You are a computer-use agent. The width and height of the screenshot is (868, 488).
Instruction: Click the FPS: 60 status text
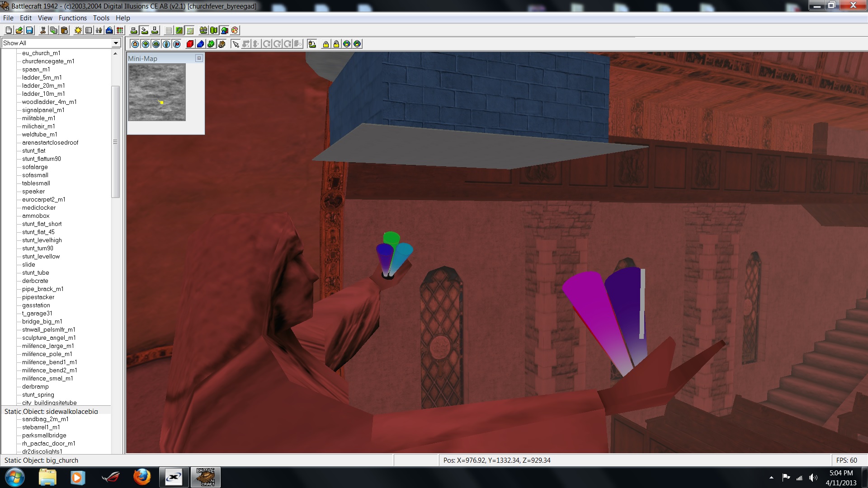tap(846, 460)
